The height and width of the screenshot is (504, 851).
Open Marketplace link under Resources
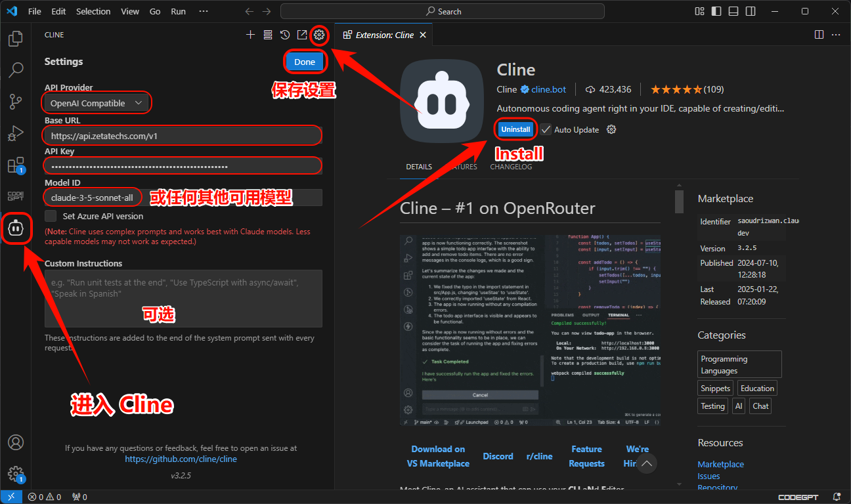click(x=720, y=464)
